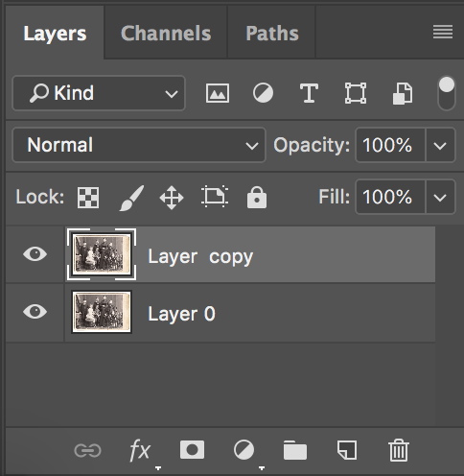The height and width of the screenshot is (476, 464).
Task: Create new fill or adjustment layer
Action: pos(244,450)
